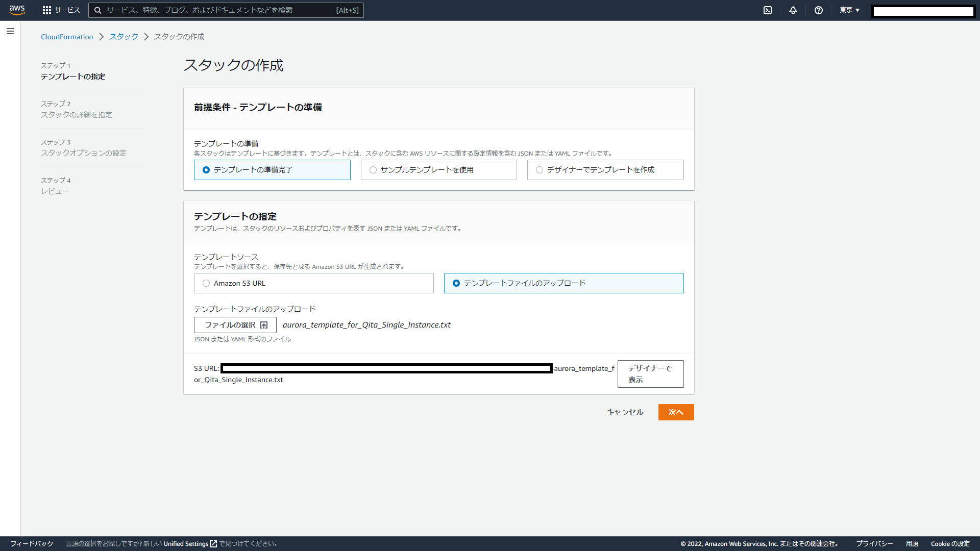Click デザイナーで表示 button
Image resolution: width=980 pixels, height=551 pixels.
coord(650,374)
